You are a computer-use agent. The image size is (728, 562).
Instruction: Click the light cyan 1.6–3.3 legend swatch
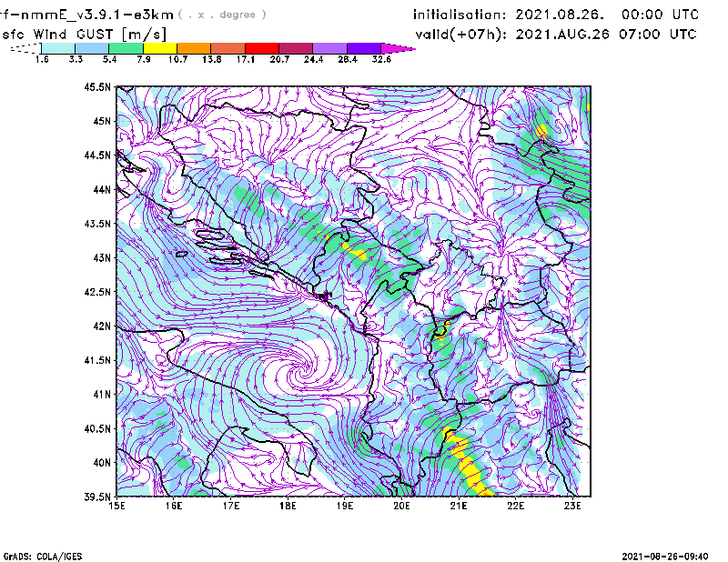pyautogui.click(x=58, y=48)
